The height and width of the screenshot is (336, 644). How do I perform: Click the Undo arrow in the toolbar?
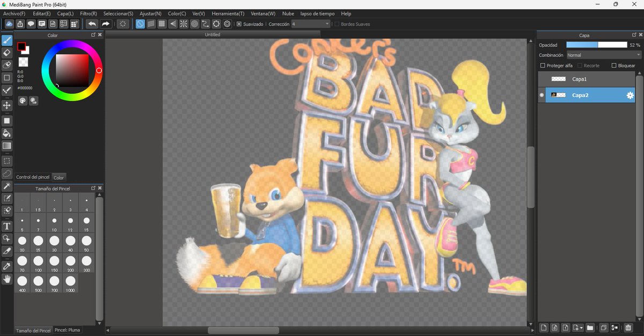pos(92,24)
